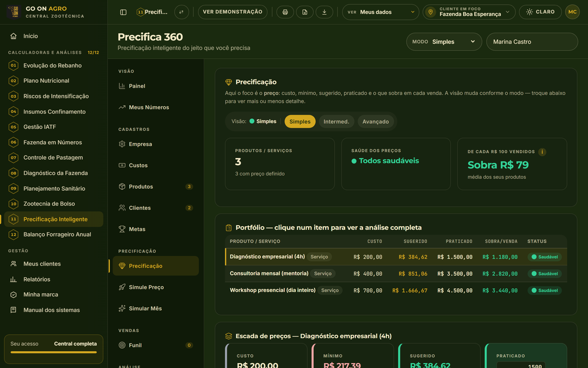Open Produtos under Cadastros
This screenshot has width=588, height=368.
(x=156, y=186)
